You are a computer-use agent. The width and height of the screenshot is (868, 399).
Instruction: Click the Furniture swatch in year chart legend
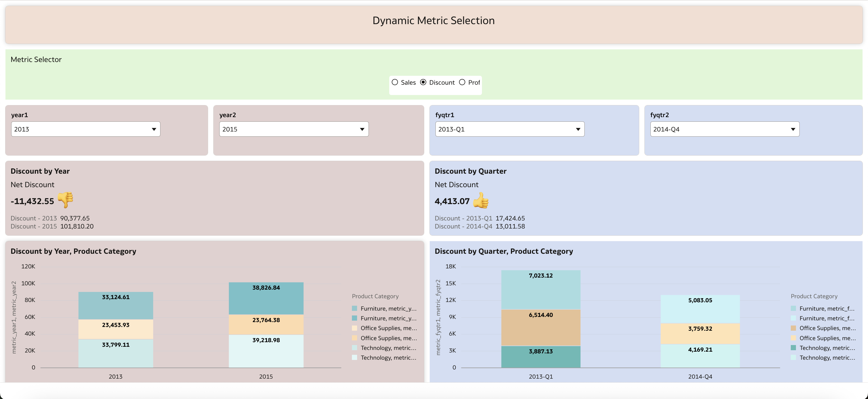[x=354, y=308]
